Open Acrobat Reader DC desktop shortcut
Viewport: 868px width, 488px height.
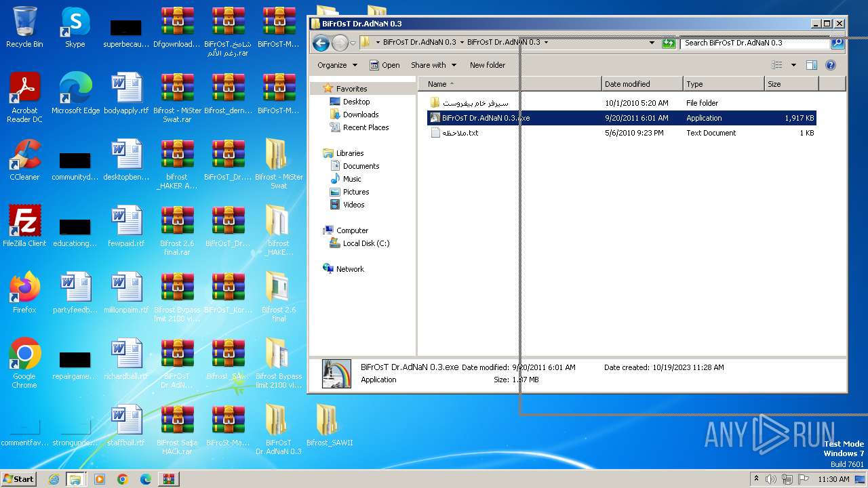tap(24, 98)
